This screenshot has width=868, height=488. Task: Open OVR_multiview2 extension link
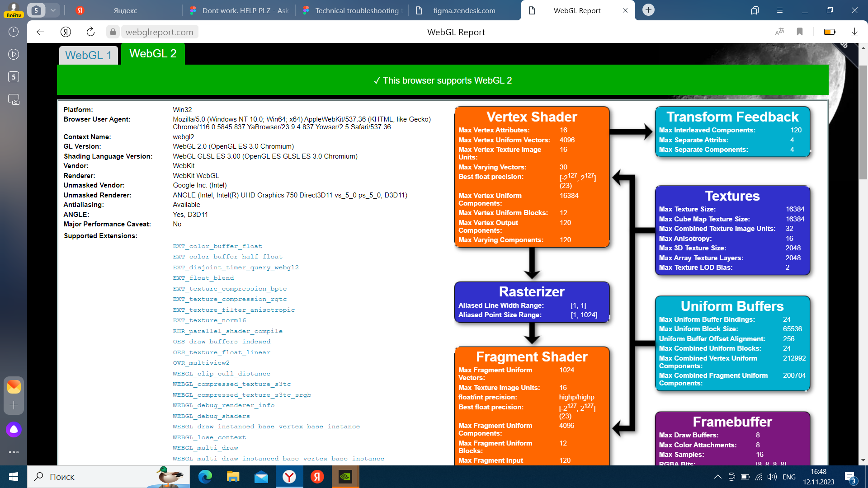(x=201, y=363)
